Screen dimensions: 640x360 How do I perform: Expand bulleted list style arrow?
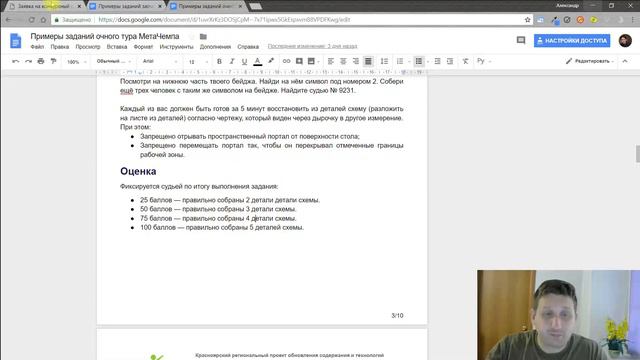coord(428,62)
